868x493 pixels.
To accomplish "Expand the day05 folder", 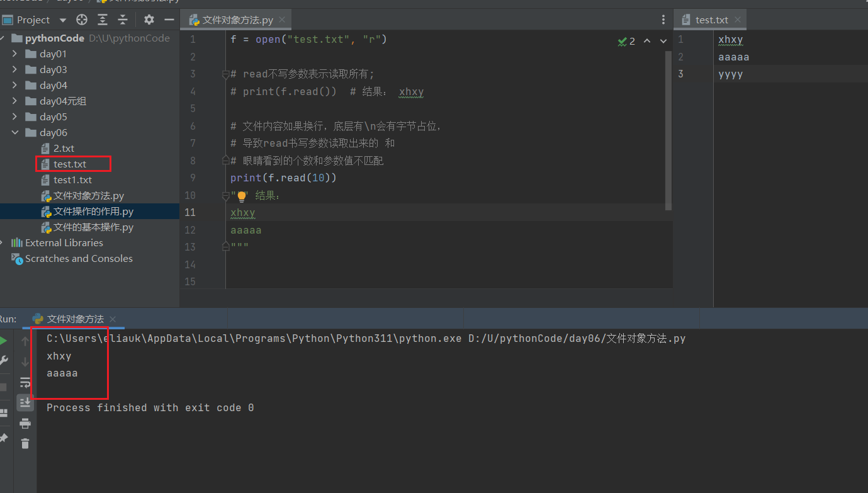I will (x=15, y=116).
